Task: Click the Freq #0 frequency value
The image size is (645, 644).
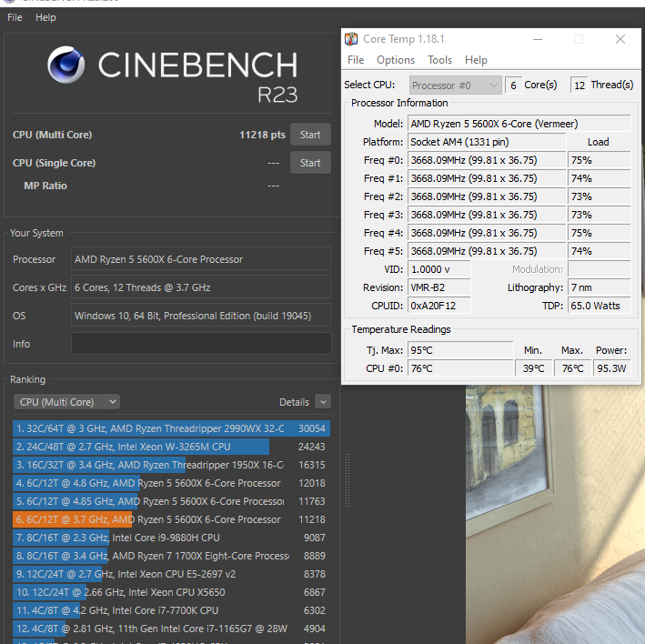Action: click(487, 160)
